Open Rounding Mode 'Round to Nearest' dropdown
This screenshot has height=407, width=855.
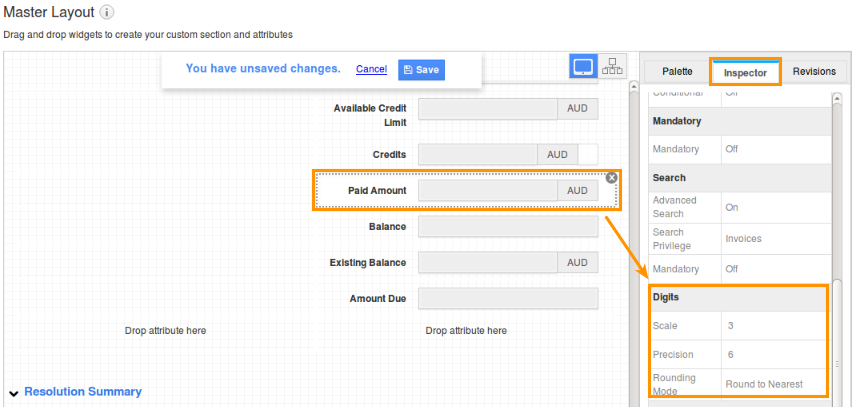click(773, 383)
